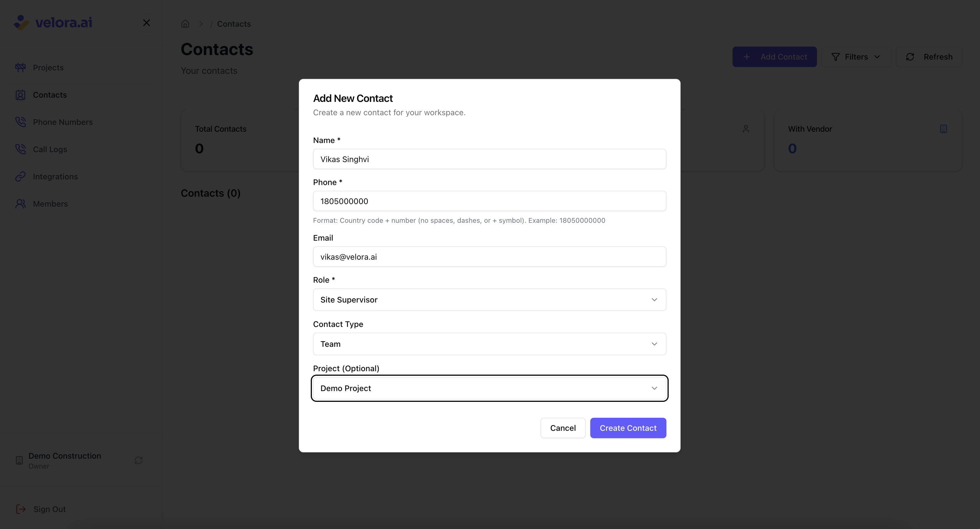
Task: Close the sidebar with the X icon
Action: pos(147,23)
